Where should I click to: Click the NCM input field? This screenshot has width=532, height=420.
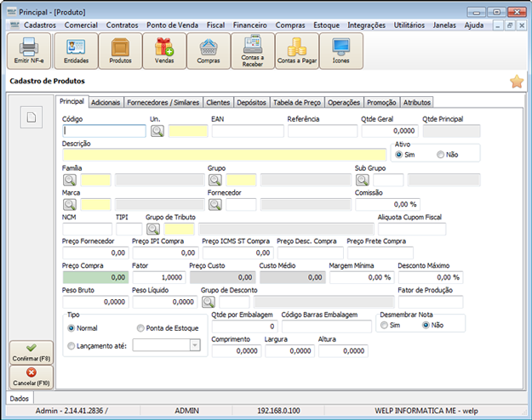87,229
